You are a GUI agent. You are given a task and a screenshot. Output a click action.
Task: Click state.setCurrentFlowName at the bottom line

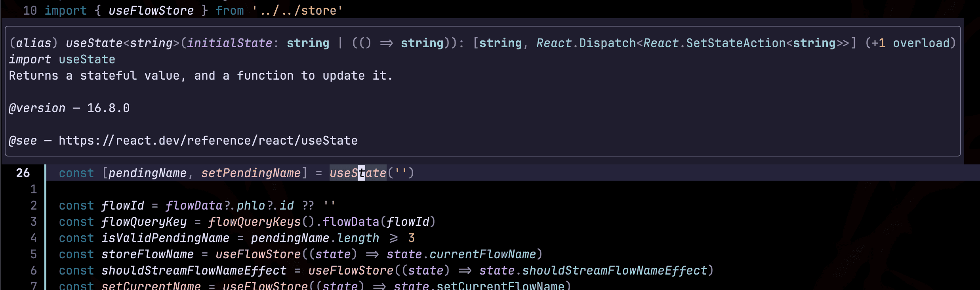click(479, 285)
